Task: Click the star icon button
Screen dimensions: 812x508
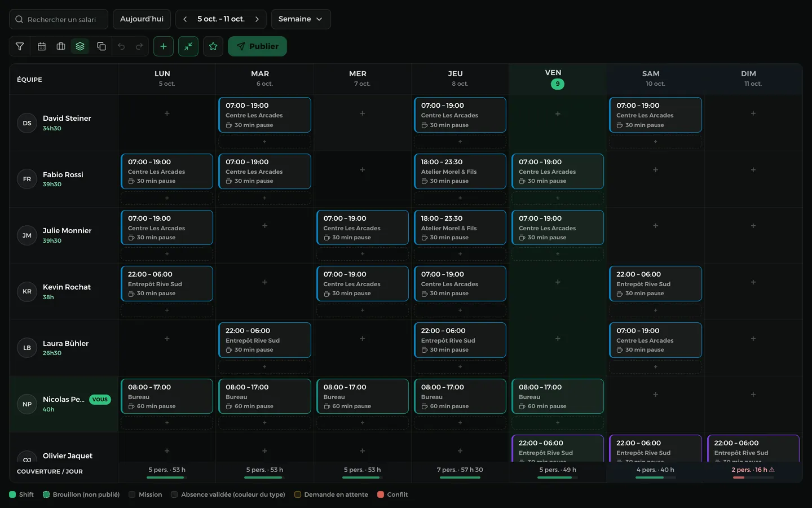Action: [213, 46]
